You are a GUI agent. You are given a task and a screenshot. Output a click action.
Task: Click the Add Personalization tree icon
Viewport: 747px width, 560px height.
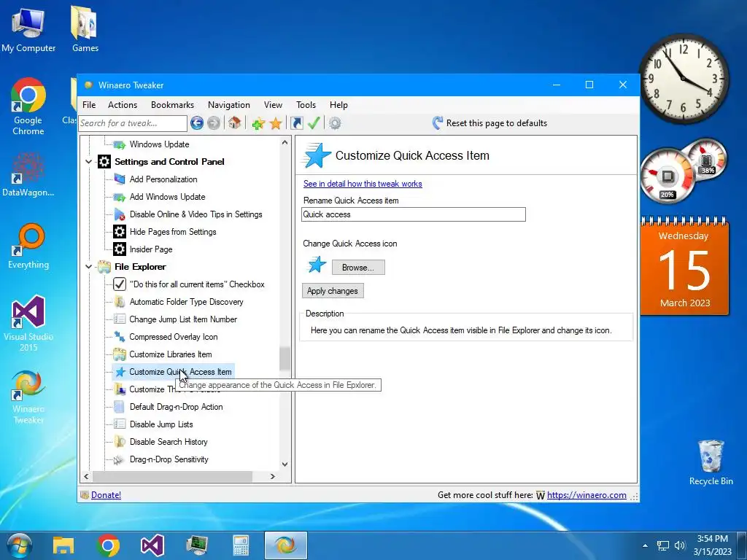(x=120, y=179)
